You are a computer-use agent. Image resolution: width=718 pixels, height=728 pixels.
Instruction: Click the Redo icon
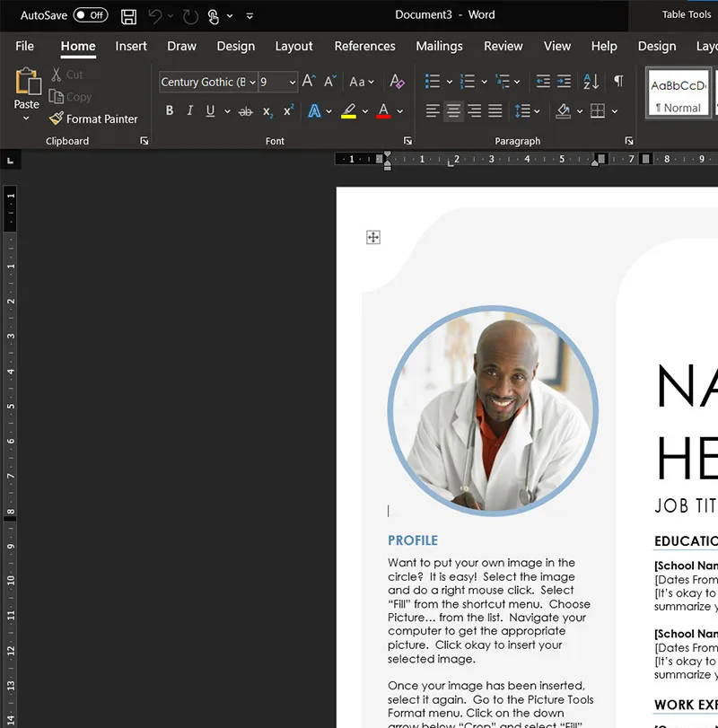point(190,16)
